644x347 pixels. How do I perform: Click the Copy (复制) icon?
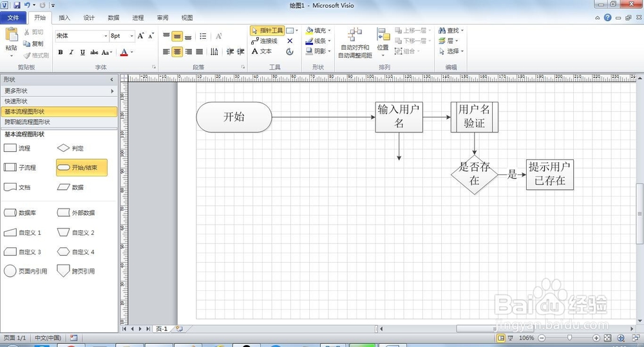26,44
